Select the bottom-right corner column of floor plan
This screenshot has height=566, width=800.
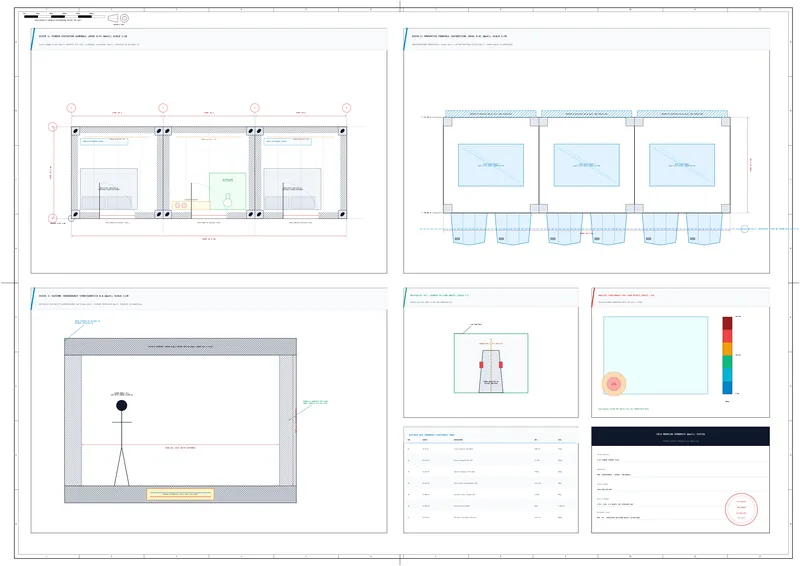point(342,214)
